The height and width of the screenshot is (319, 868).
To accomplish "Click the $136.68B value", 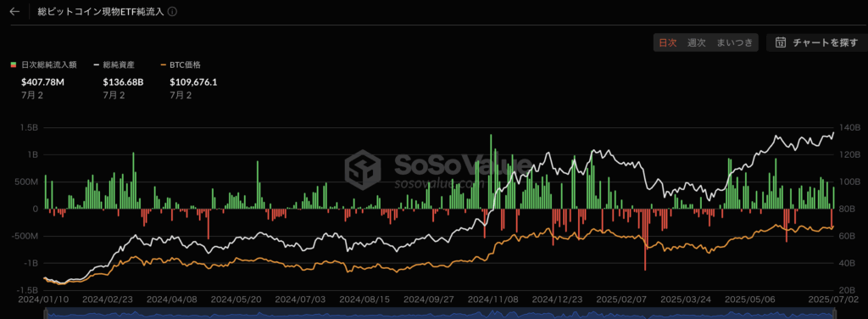I will tap(124, 82).
